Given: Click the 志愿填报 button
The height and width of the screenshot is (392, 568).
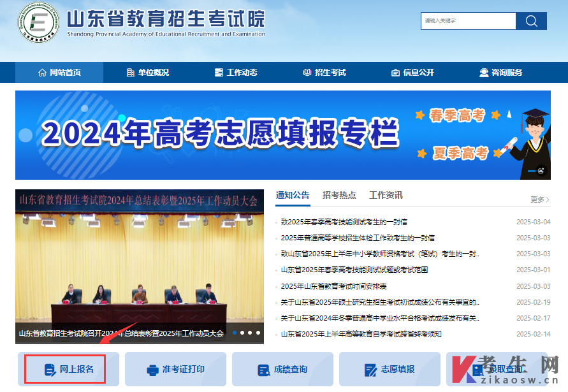Looking at the screenshot, I should tap(390, 369).
